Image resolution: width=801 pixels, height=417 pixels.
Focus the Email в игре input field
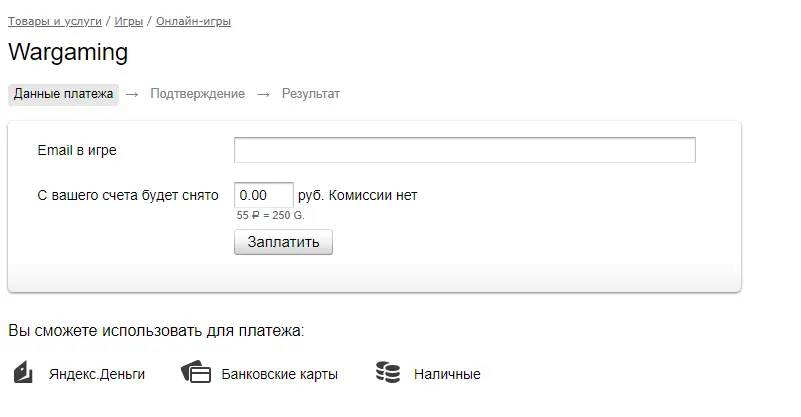(x=465, y=150)
